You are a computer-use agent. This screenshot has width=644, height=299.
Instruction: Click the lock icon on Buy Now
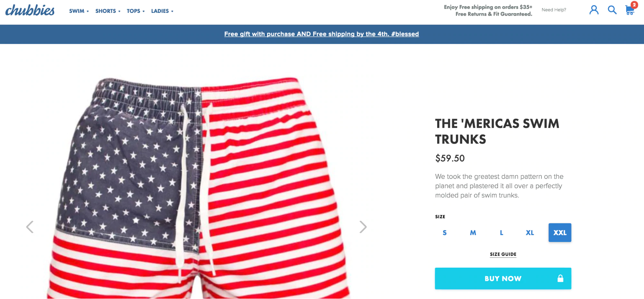561,278
